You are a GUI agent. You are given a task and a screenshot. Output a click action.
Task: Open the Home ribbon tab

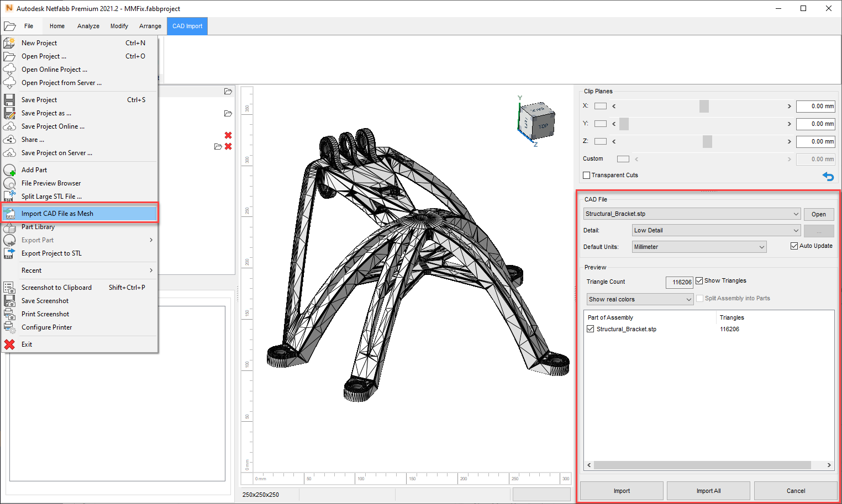point(57,26)
